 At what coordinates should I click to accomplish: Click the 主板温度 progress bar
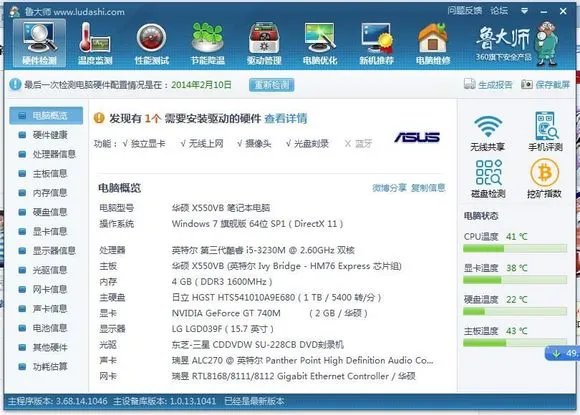tap(515, 343)
